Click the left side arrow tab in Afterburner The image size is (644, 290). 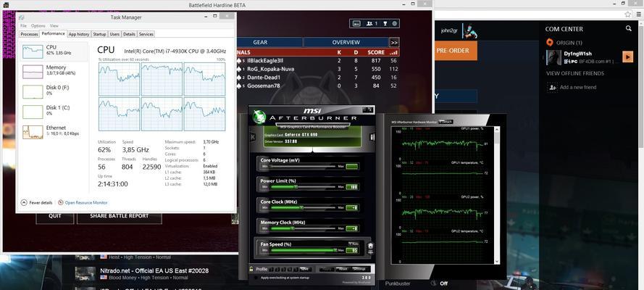coord(253,137)
